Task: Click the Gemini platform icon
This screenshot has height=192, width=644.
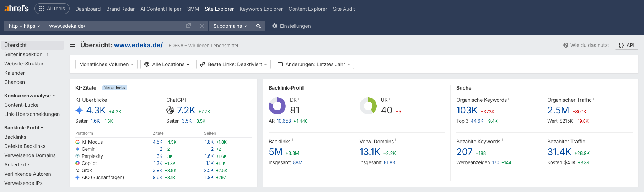Action: tap(77, 149)
